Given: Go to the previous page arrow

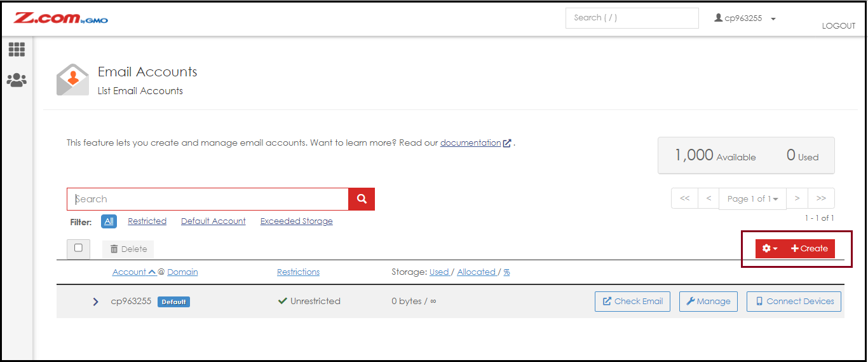Looking at the screenshot, I should (x=709, y=198).
